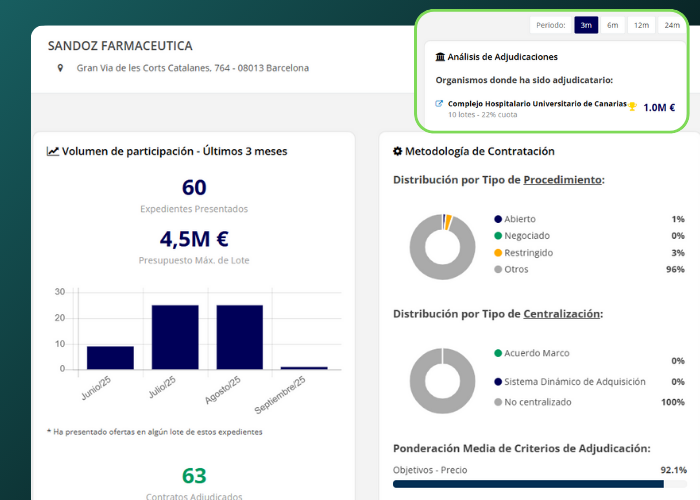Screen dimensions: 700x500
Task: Click the location pin icon by address
Action: 60,68
